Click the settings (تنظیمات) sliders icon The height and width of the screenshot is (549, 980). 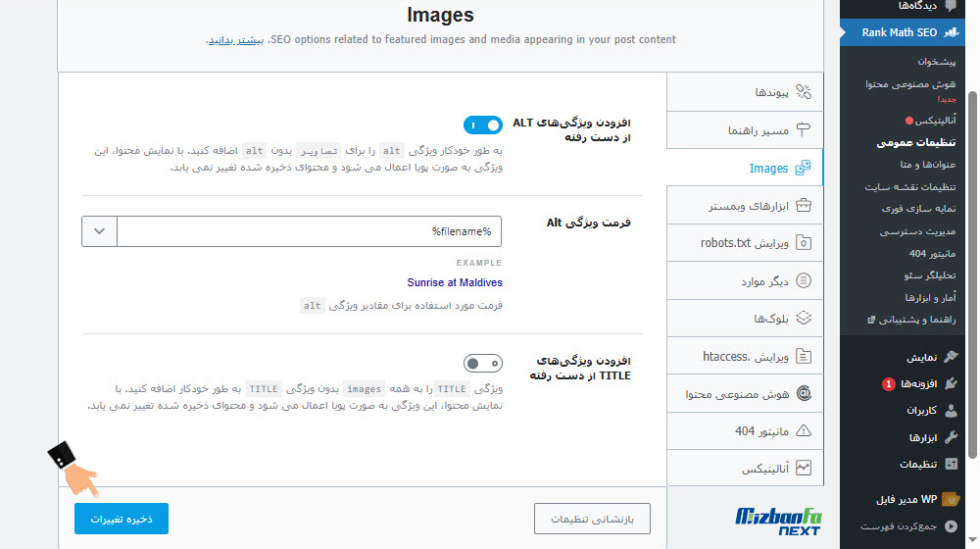coord(951,464)
